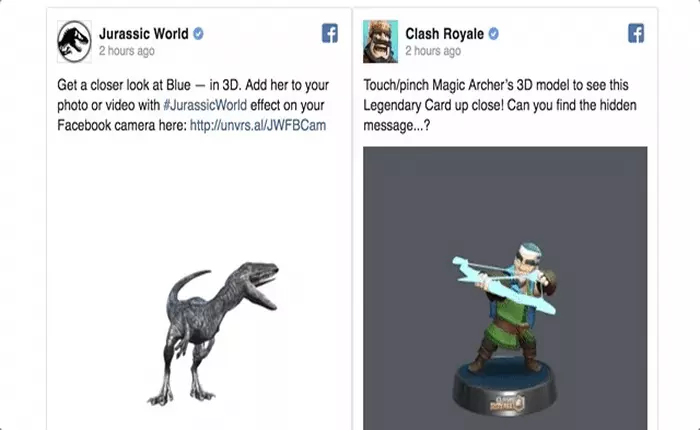The width and height of the screenshot is (700, 430).
Task: Open the unvrs.al/JWFBCam link
Action: (x=258, y=125)
